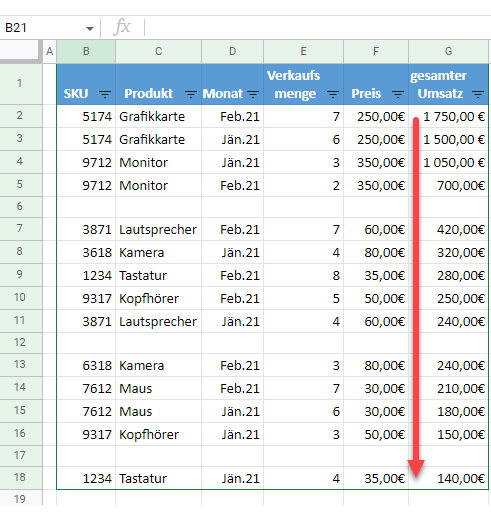
Task: Click 60,00€ price cell in row 11
Action: coord(376,321)
